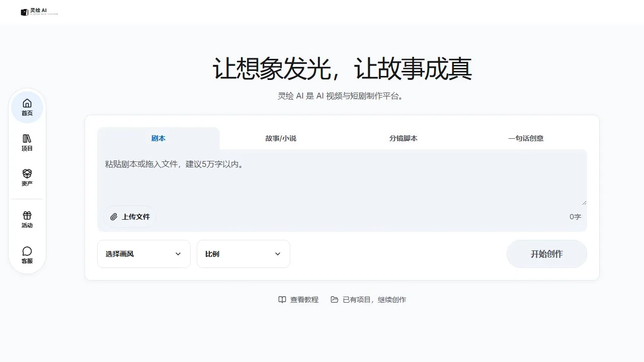Open the 活动 gift icon
This screenshot has width=644, height=362.
[x=27, y=215]
